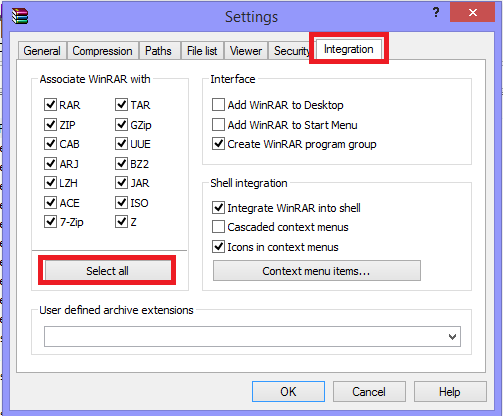Image resolution: width=503 pixels, height=416 pixels.
Task: Click the Select all button
Action: click(x=107, y=271)
